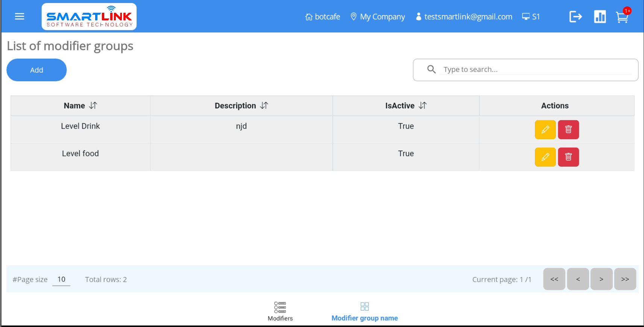Delete the Level Drink modifier group
The height and width of the screenshot is (327, 644).
coord(568,130)
